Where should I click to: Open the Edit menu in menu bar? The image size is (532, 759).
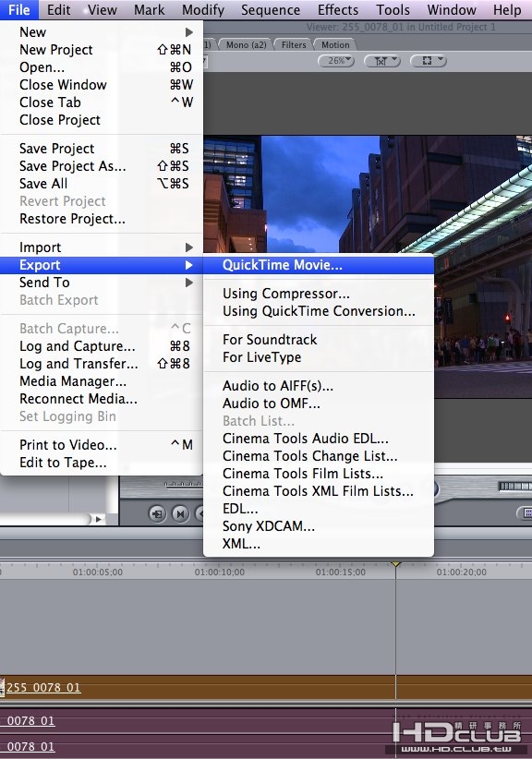tap(58, 9)
